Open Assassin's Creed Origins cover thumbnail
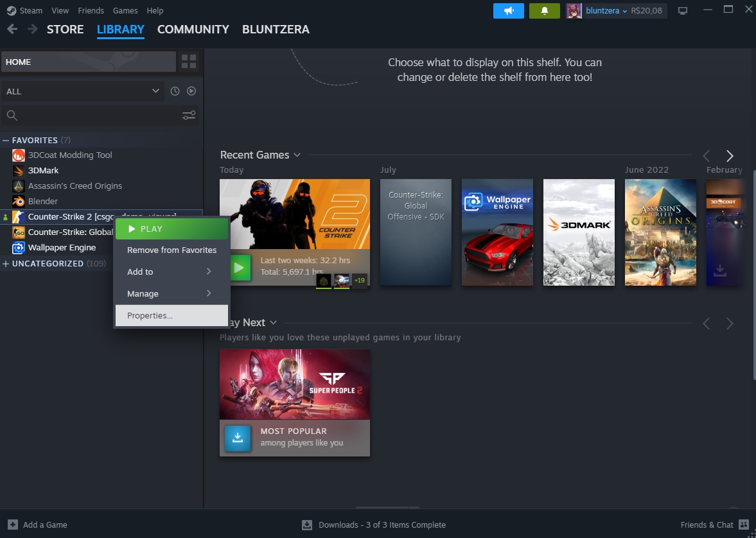 (660, 232)
